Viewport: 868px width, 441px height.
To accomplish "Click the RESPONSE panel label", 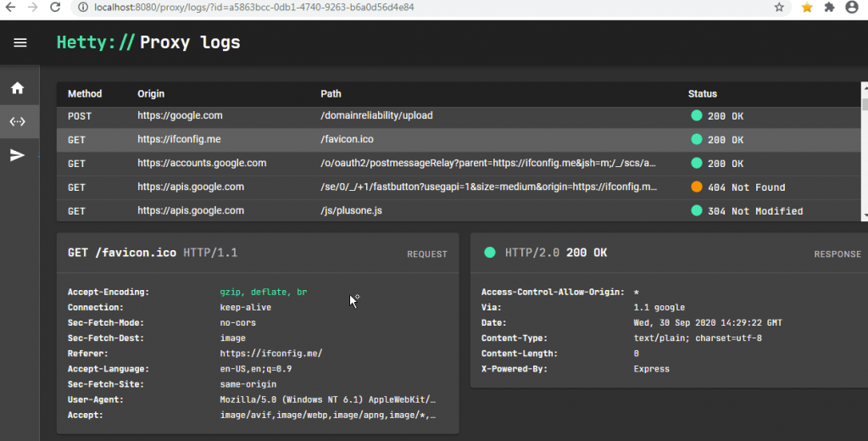I will 837,254.
